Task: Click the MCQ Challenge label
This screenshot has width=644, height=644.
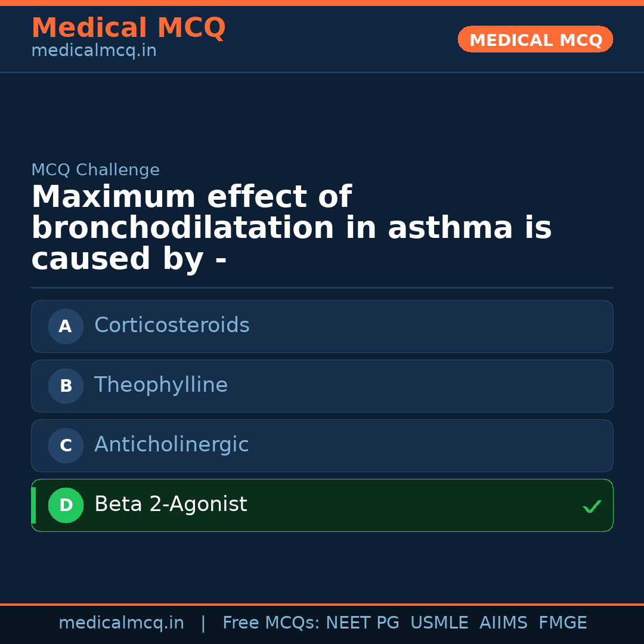Action: point(95,169)
